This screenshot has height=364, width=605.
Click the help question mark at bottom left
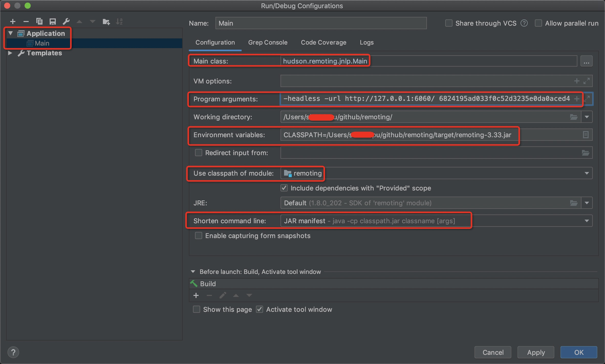tap(13, 352)
